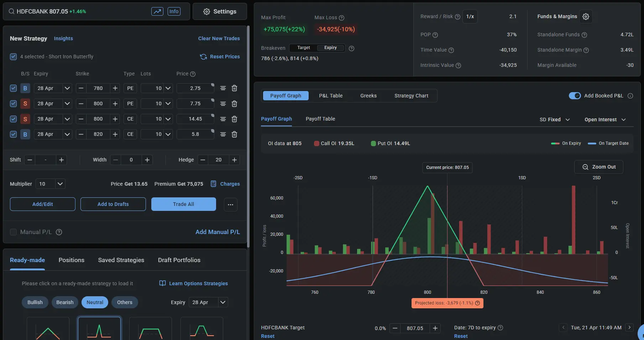Open the Charges icon near Premium Get

(214, 184)
